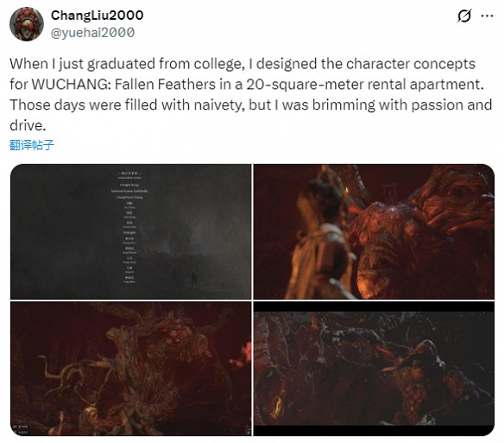
Task: Click the 翻译帖子 translate post link
Action: 31,145
